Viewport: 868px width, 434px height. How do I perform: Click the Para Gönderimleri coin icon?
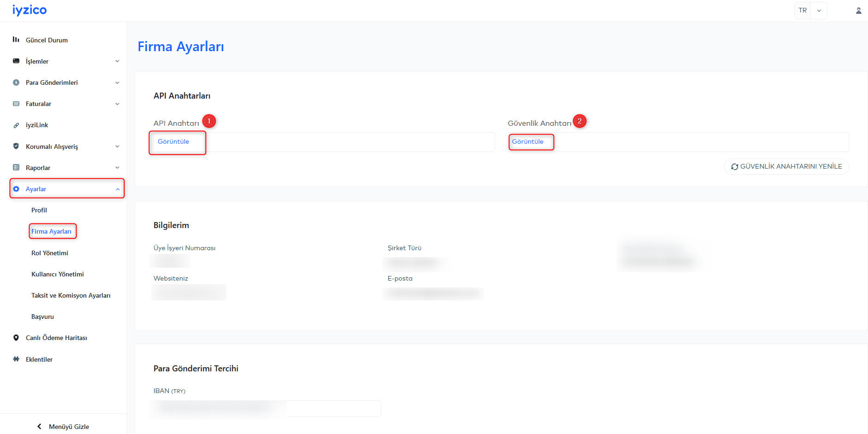coord(16,82)
